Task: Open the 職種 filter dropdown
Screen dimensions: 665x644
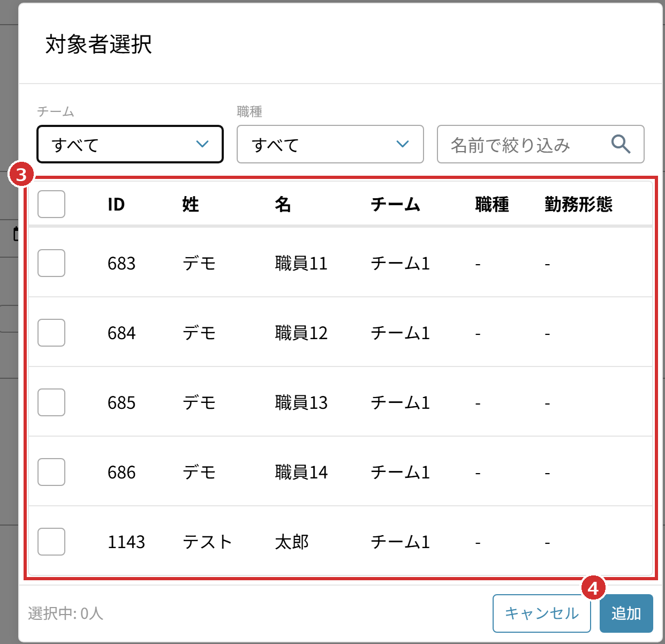Action: coord(330,144)
